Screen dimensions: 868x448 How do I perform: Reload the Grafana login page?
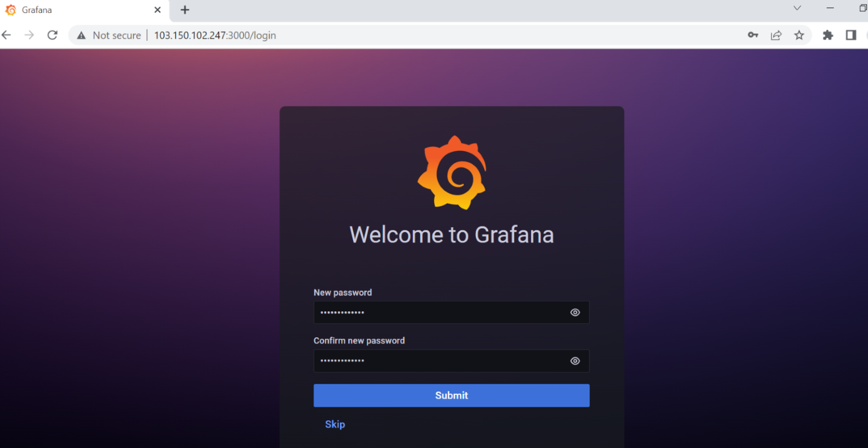53,35
